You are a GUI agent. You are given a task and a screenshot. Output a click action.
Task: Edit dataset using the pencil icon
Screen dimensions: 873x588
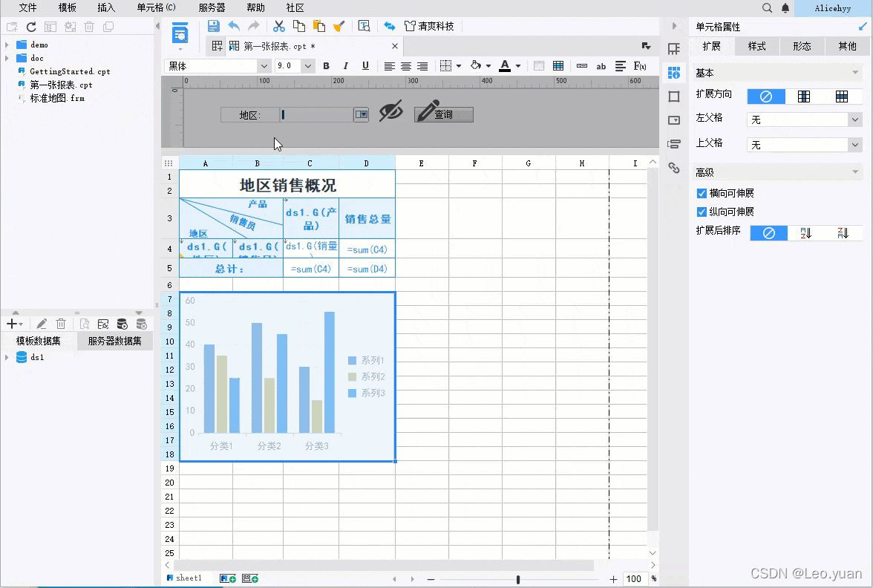click(x=42, y=324)
